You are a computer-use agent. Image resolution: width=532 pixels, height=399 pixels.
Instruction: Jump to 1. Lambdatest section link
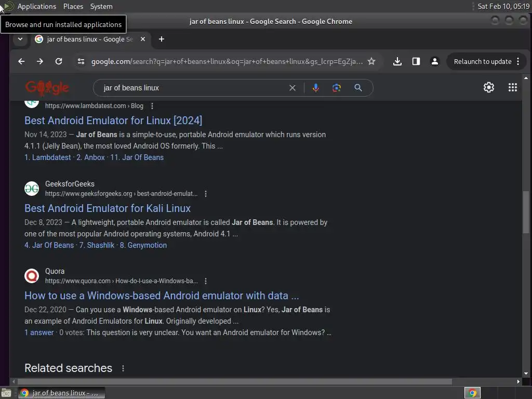[x=48, y=157]
